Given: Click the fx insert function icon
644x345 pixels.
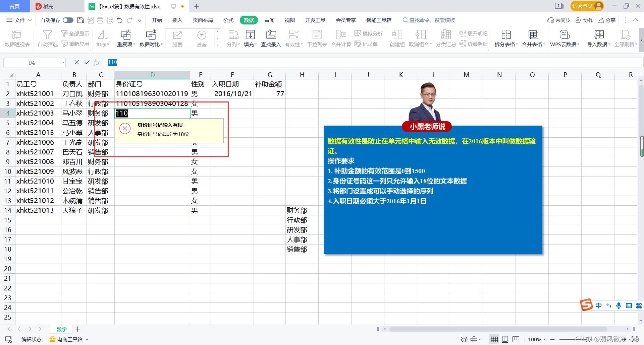Looking at the screenshot, I should point(97,62).
